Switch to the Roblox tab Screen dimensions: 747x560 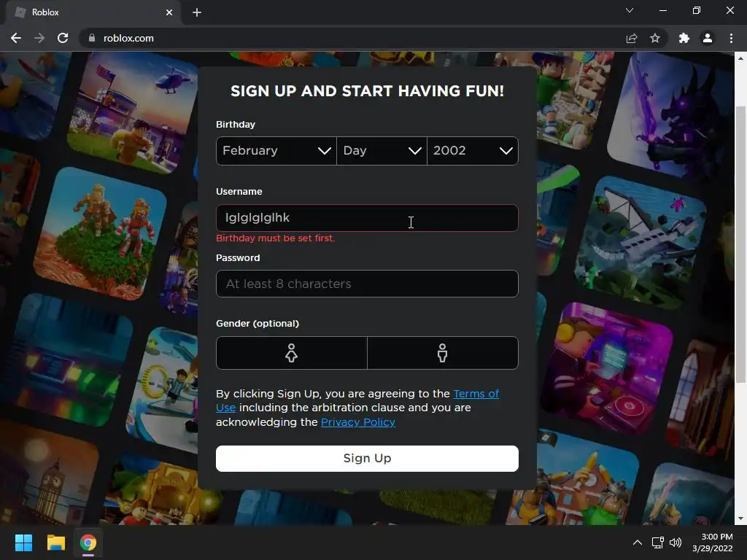tap(93, 12)
